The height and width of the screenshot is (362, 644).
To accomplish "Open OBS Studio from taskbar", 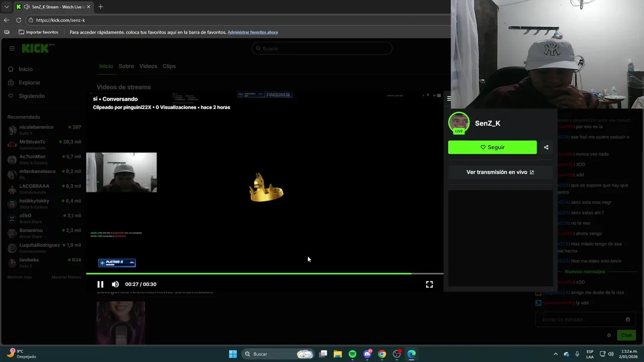I will tap(397, 354).
